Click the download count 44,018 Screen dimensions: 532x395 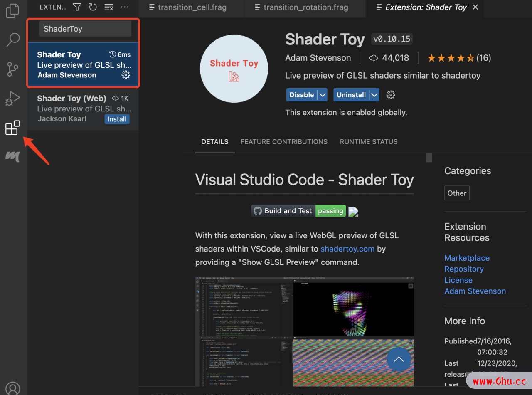point(389,58)
